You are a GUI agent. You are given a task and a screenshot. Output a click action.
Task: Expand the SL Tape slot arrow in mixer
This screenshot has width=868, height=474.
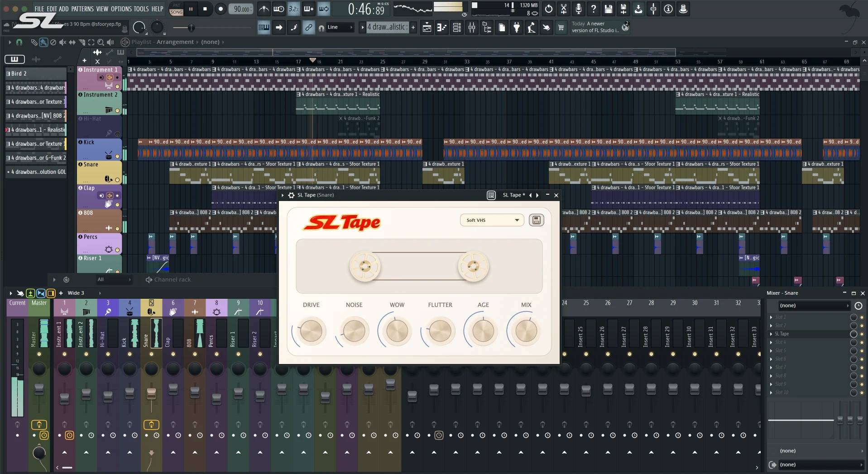[771, 334]
